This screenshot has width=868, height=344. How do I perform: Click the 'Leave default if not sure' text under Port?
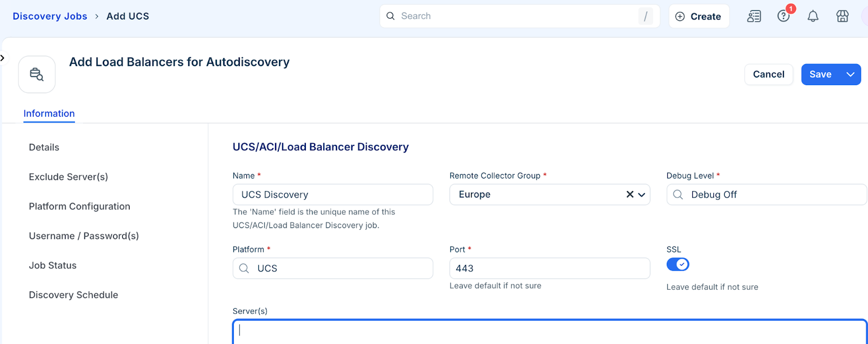495,286
